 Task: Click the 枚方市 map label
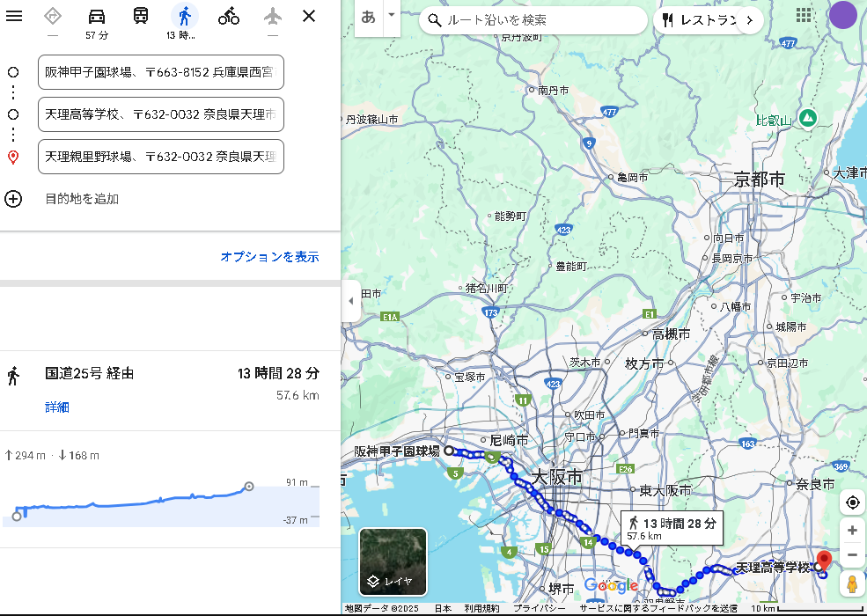(x=644, y=363)
